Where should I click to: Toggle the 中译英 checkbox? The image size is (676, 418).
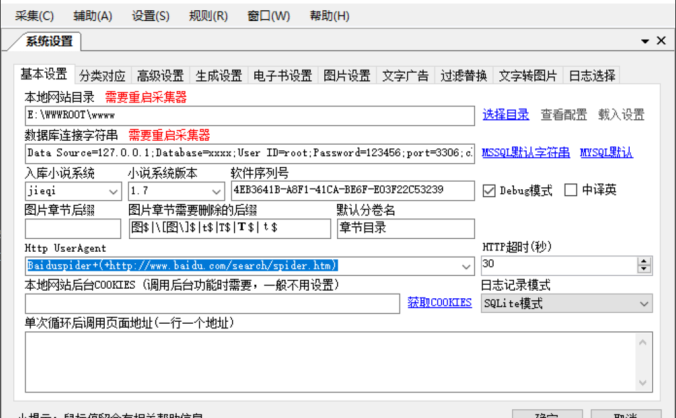click(x=571, y=190)
